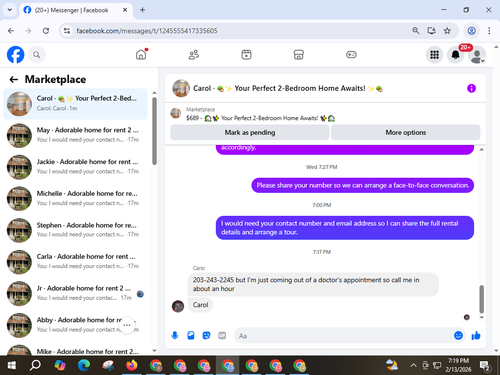This screenshot has width=500, height=375.
Task: Go back from Marketplace chats
Action: [x=14, y=79]
